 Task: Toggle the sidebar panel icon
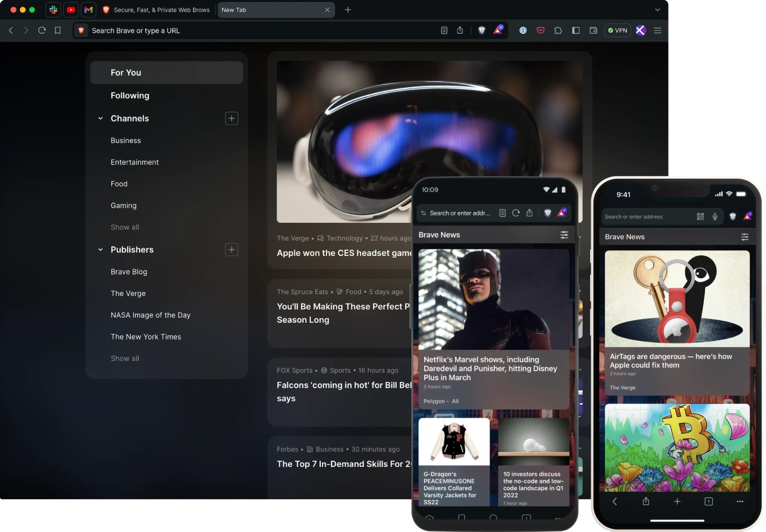[x=576, y=30]
